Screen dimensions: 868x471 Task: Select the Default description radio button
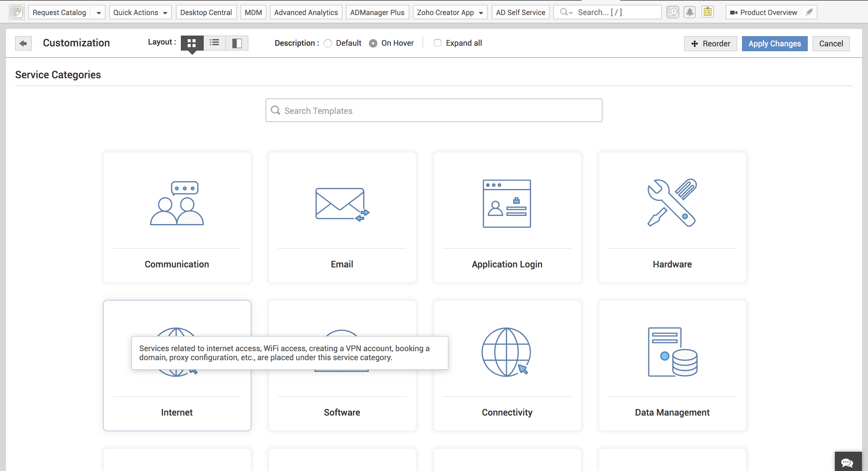(x=328, y=43)
